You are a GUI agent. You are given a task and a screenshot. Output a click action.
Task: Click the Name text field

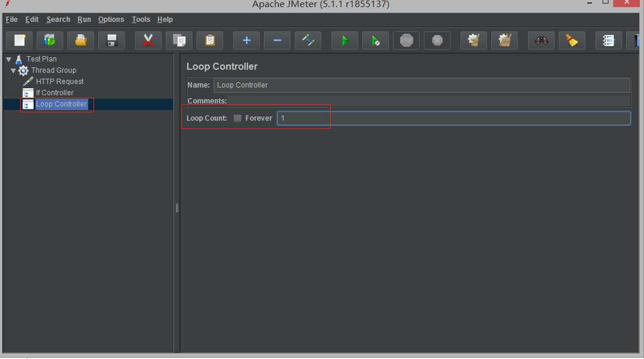coord(422,85)
